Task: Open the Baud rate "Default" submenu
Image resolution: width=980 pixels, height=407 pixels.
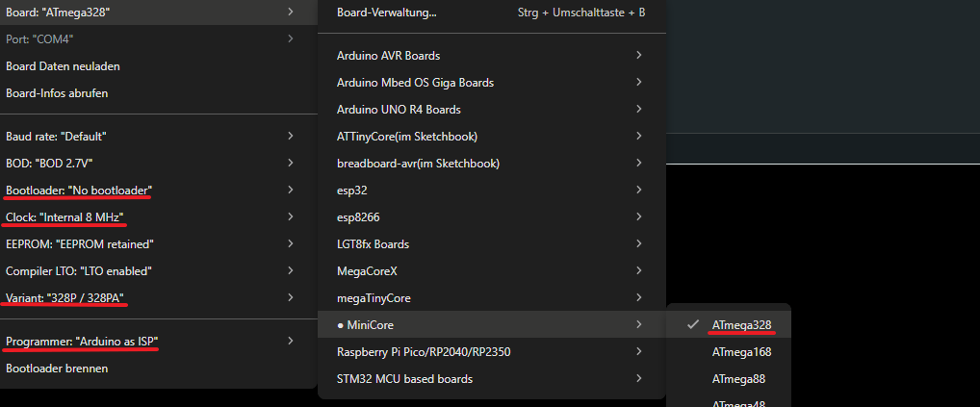Action: click(56, 137)
